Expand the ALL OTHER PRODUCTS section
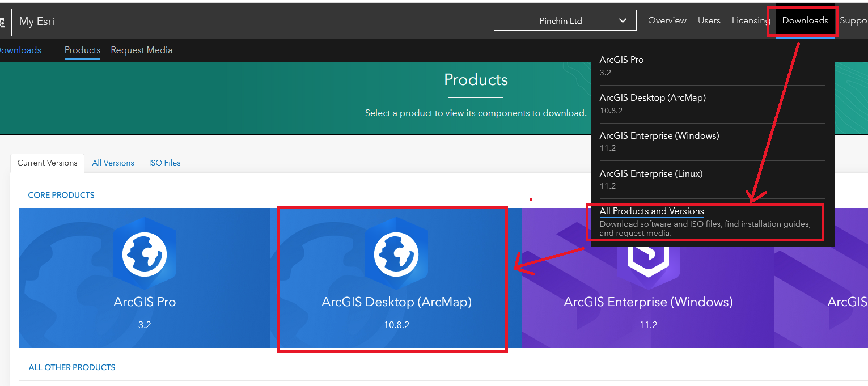This screenshot has width=868, height=386. tap(71, 367)
